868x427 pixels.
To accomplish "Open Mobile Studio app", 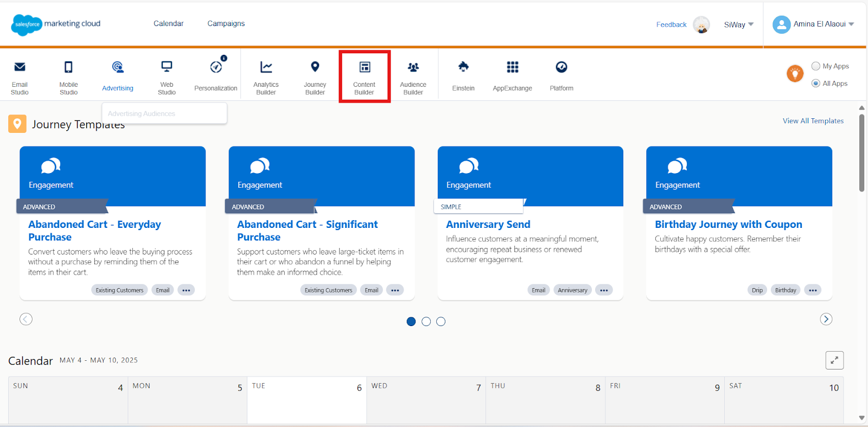I will 68,78.
